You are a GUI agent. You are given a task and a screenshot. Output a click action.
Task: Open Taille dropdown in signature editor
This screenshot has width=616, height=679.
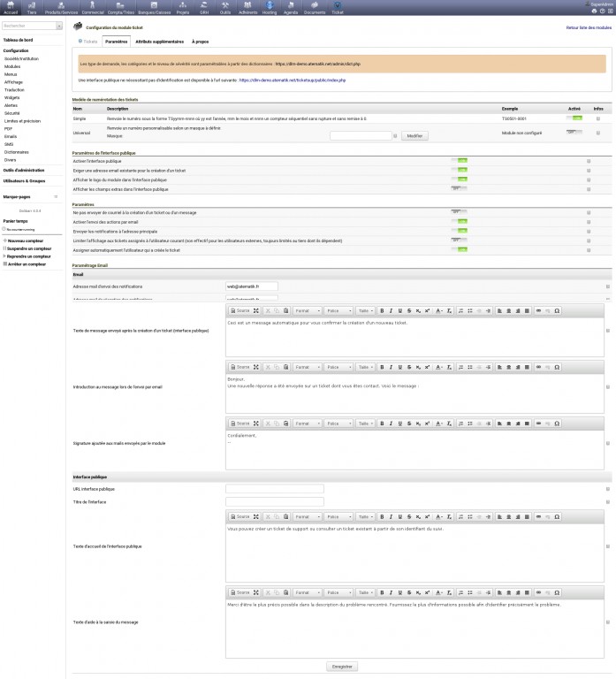point(365,423)
